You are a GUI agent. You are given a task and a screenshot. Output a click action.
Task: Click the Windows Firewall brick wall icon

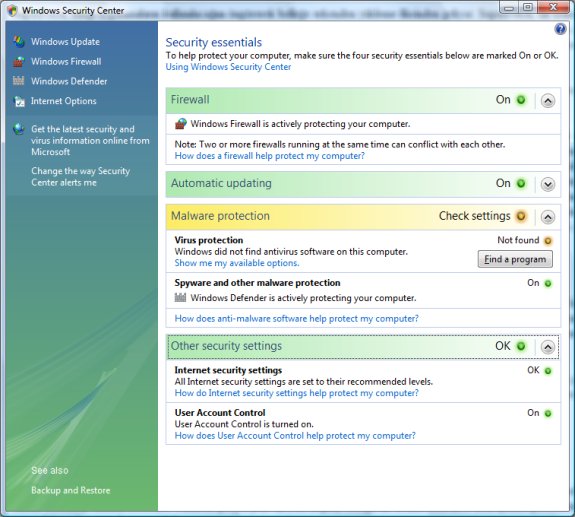click(x=19, y=61)
